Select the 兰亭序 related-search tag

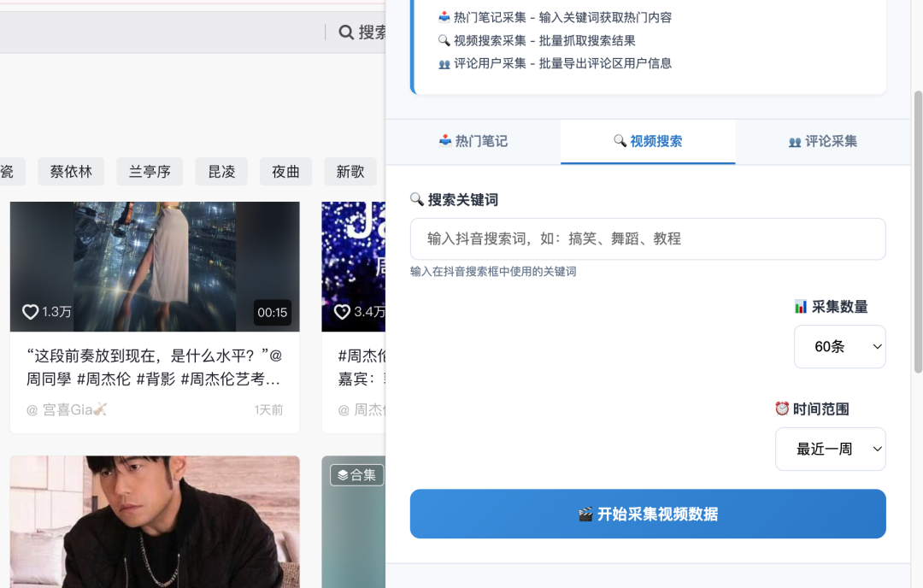[150, 171]
